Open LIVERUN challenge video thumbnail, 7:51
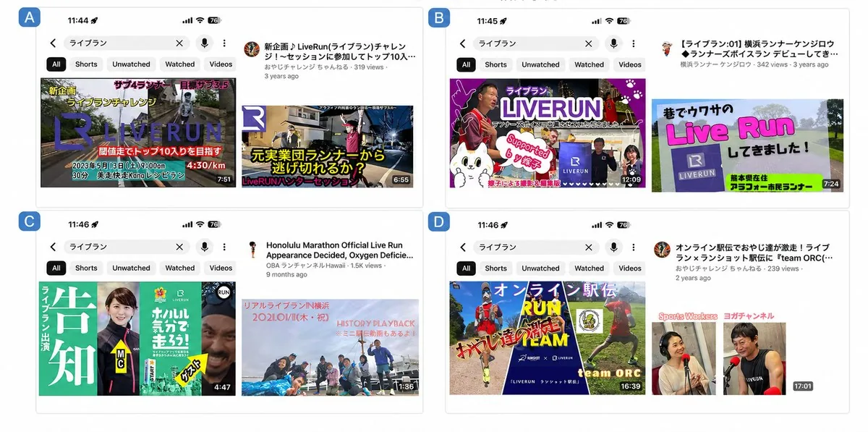The image size is (868, 432). (137, 132)
